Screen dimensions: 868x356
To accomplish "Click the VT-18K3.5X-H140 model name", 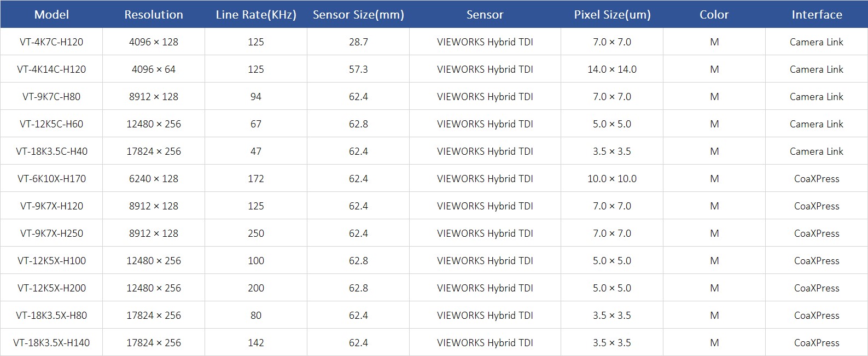I will 51,343.
